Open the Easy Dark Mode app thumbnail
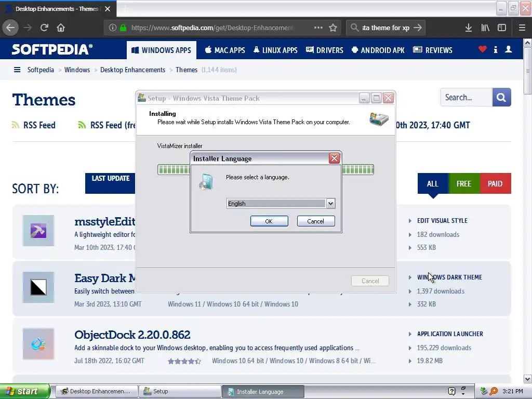 click(38, 287)
